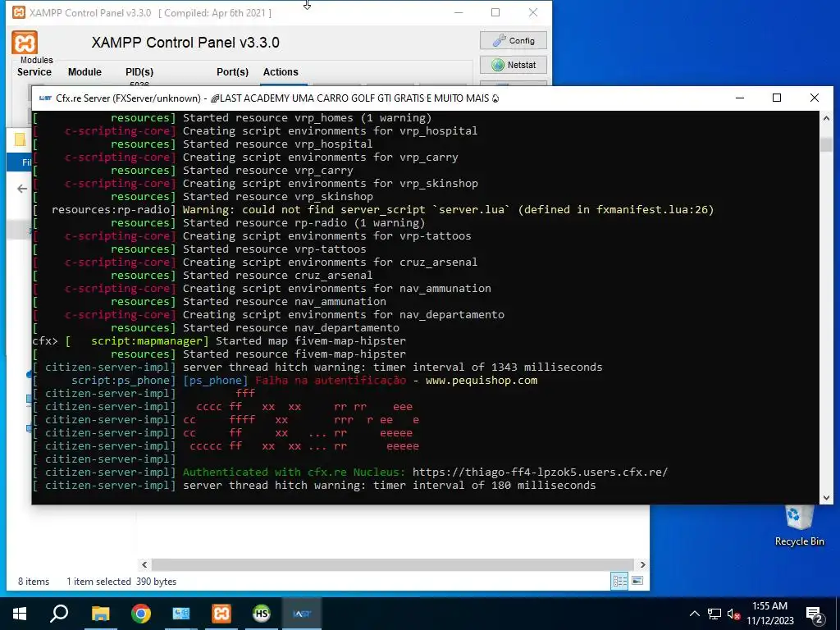
Task: Open HeidiSQL from taskbar
Action: [x=262, y=614]
